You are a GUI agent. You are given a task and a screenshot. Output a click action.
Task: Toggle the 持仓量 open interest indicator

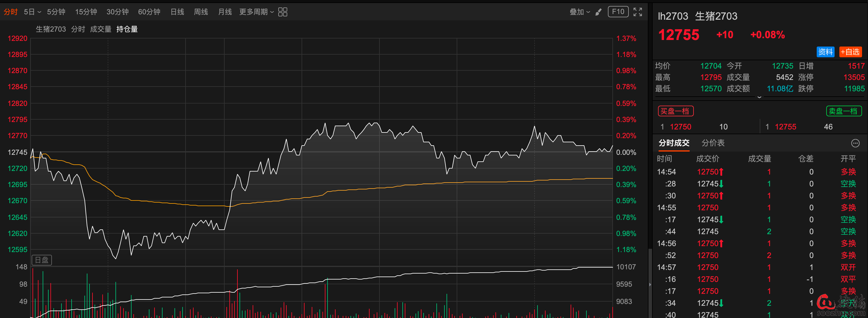tap(127, 29)
